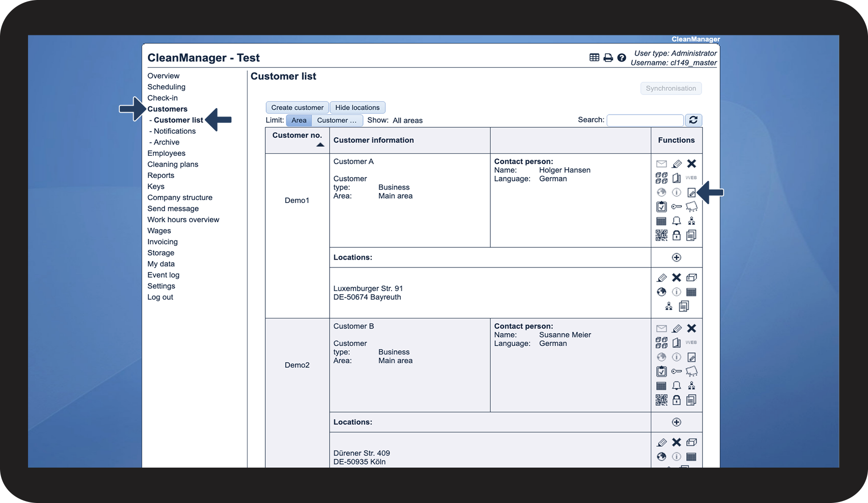
Task: Click the box icon for Luxemburger Str. location
Action: tap(692, 278)
